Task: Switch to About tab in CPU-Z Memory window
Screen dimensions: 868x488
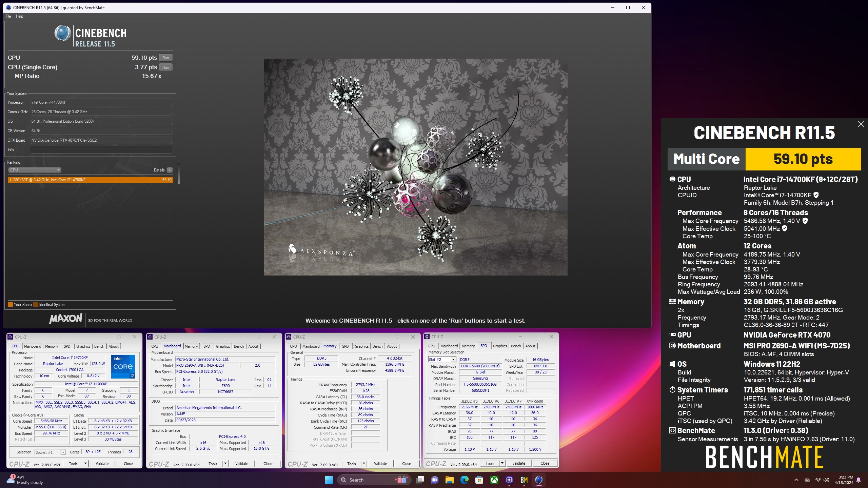Action: tap(392, 346)
